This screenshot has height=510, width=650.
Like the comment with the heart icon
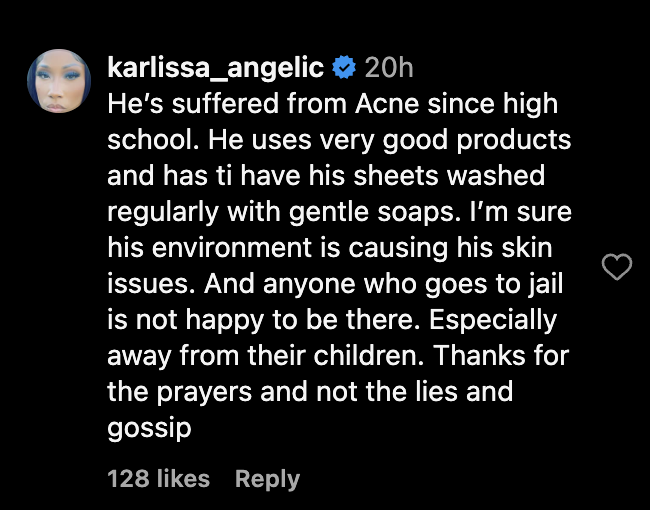(619, 267)
